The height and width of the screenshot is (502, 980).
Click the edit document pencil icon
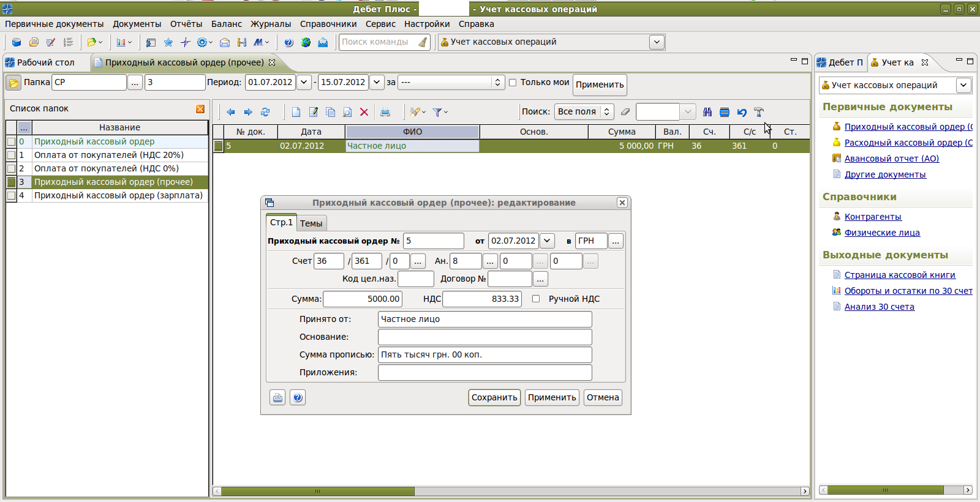point(314,112)
